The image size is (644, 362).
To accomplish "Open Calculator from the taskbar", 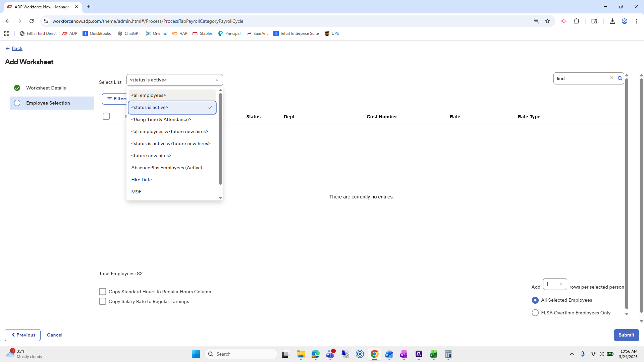I will point(448,354).
